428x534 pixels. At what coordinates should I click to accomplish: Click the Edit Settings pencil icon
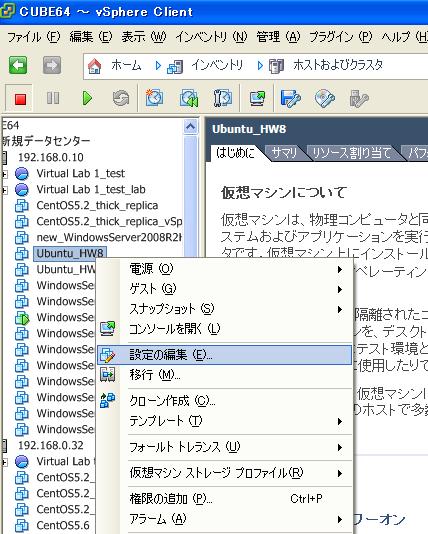coord(108,355)
